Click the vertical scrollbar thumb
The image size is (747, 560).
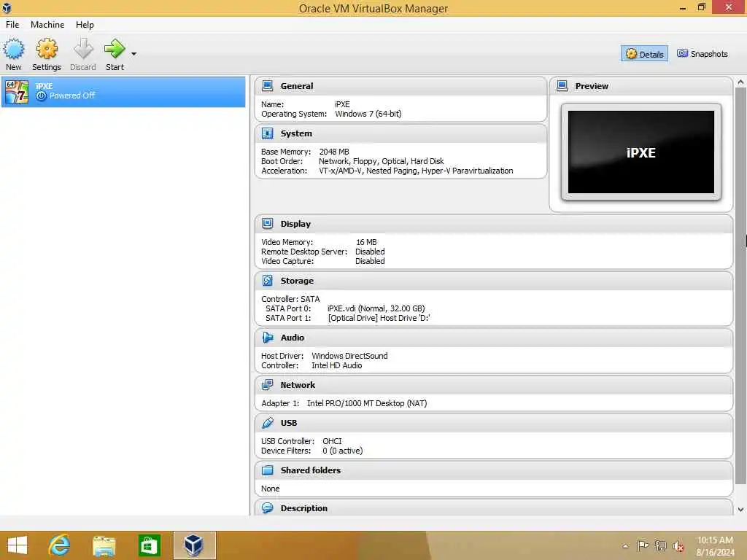[x=740, y=286]
